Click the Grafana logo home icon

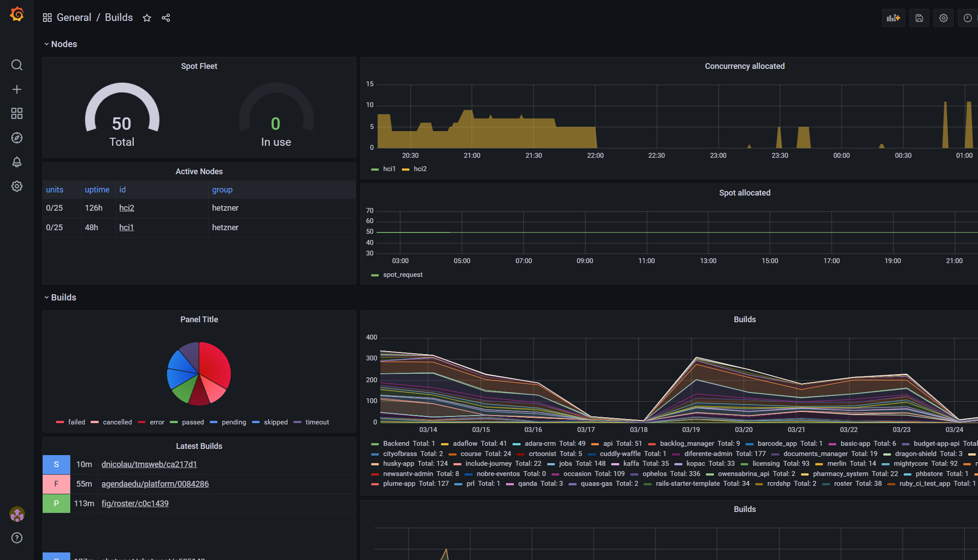17,15
